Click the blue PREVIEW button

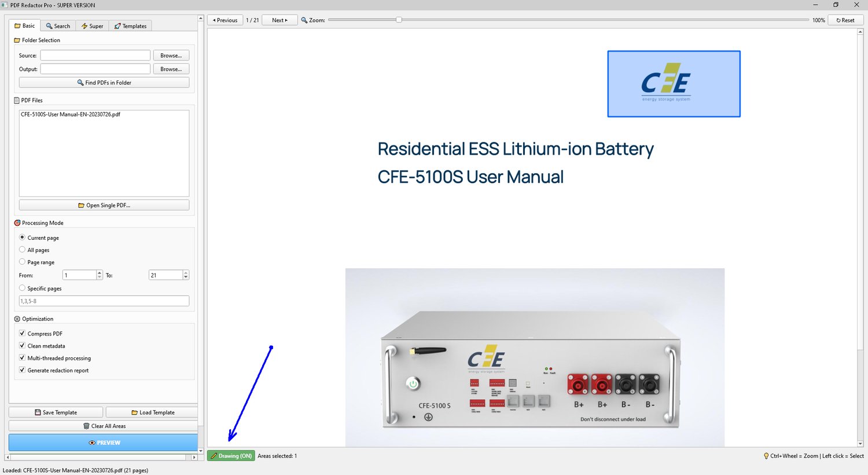pyautogui.click(x=104, y=443)
